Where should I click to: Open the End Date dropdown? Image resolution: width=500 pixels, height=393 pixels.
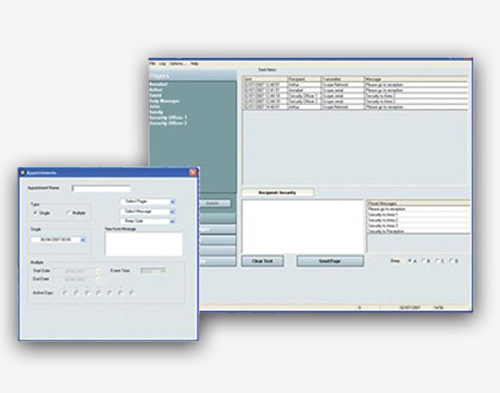[x=99, y=279]
